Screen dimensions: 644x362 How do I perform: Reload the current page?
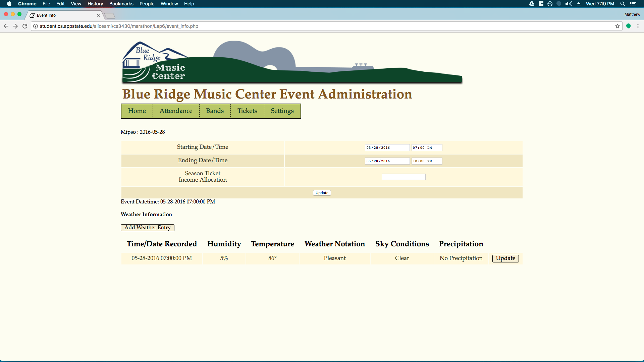25,26
